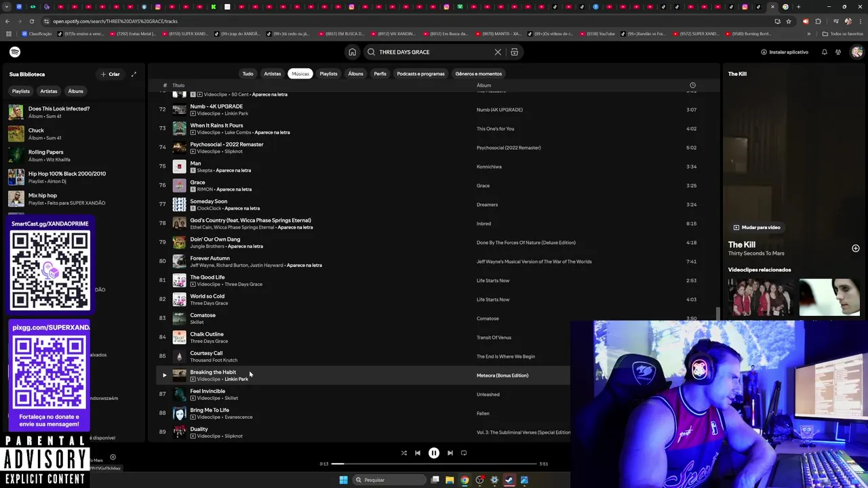Open the Criar new playlist menu
This screenshot has height=488, width=868.
click(111, 74)
